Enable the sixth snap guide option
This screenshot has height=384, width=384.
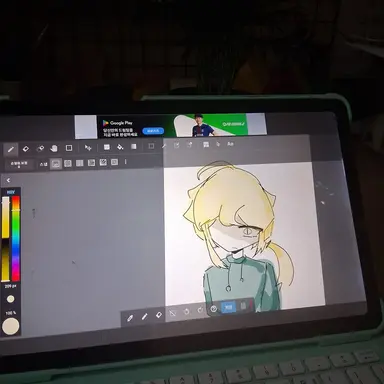[x=114, y=162]
